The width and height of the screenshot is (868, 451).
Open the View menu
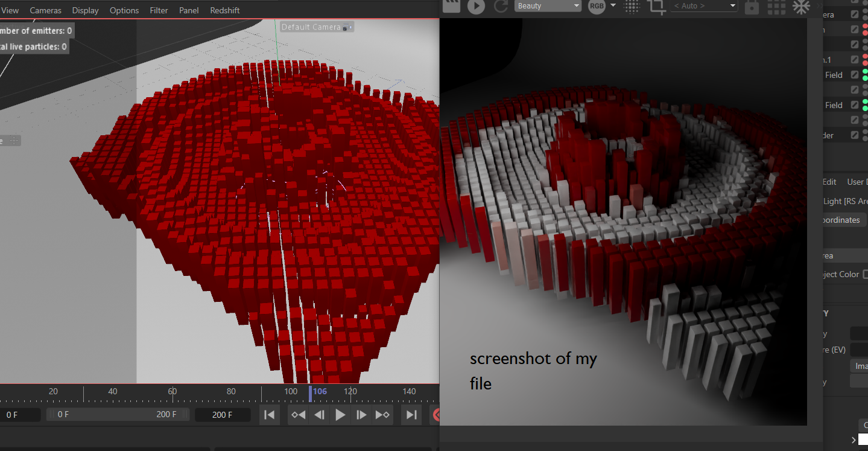pyautogui.click(x=10, y=10)
